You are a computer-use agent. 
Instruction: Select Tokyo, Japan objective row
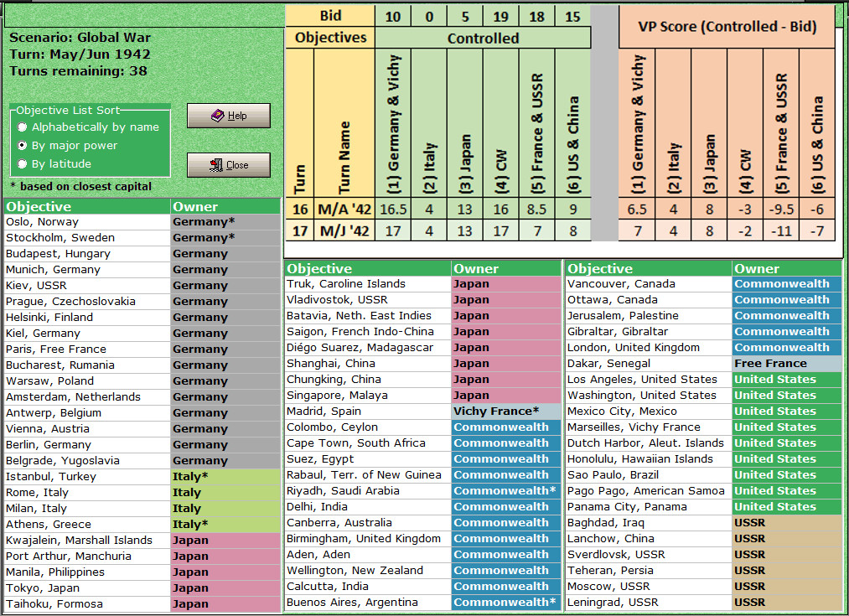142,588
